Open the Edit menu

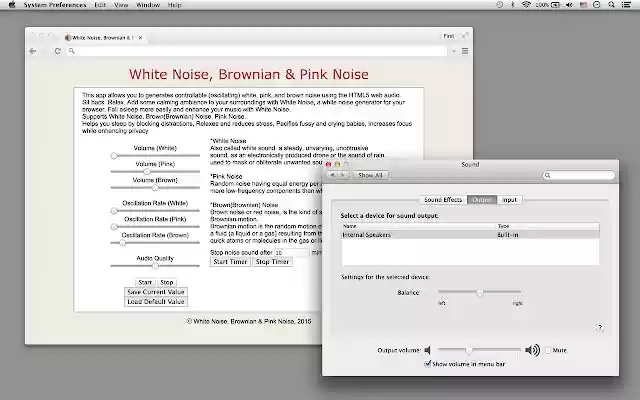pos(100,5)
